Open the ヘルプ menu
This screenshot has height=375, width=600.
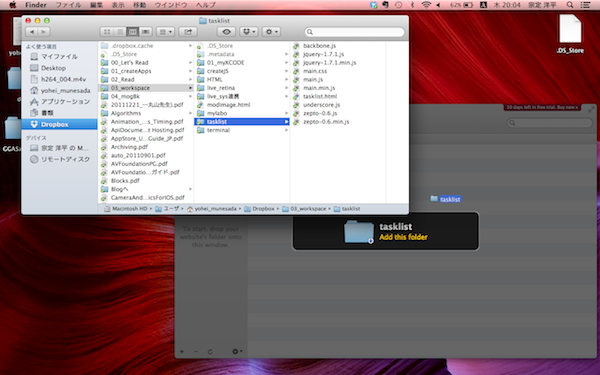(x=206, y=5)
